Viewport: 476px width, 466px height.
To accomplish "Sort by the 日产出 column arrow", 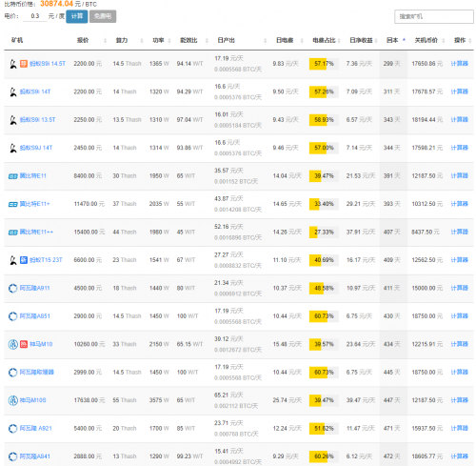I will point(265,40).
